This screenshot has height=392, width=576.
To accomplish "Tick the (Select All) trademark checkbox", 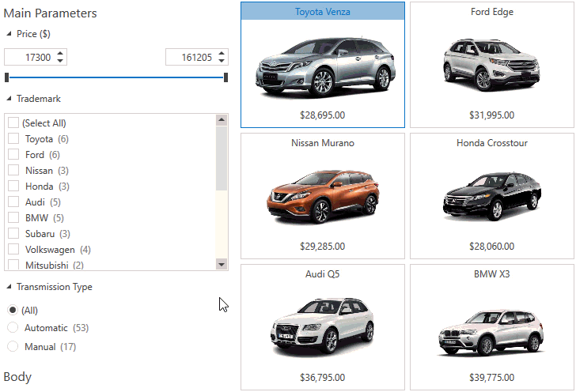I will 13,123.
